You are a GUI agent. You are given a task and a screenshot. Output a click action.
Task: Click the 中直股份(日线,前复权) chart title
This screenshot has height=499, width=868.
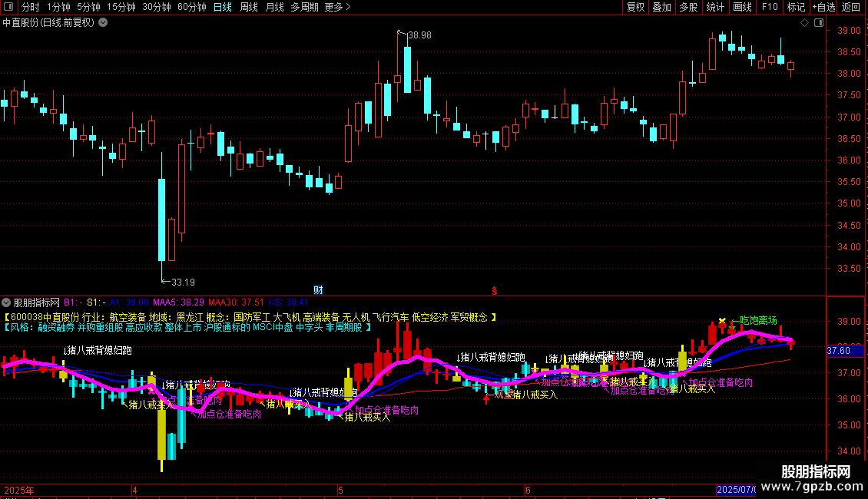click(x=48, y=23)
